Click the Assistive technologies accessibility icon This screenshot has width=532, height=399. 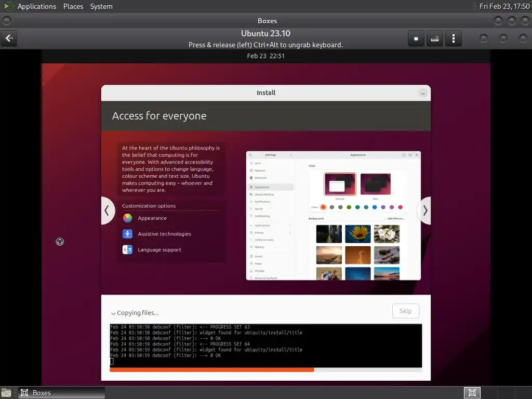[128, 234]
